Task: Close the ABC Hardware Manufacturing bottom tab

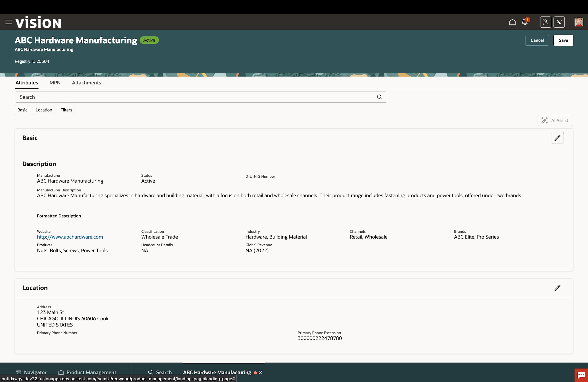Action: tap(261, 372)
